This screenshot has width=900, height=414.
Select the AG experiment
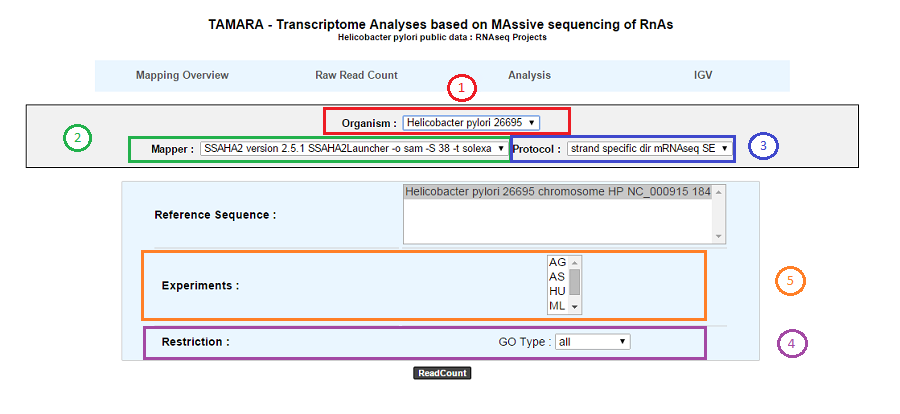pyautogui.click(x=557, y=262)
